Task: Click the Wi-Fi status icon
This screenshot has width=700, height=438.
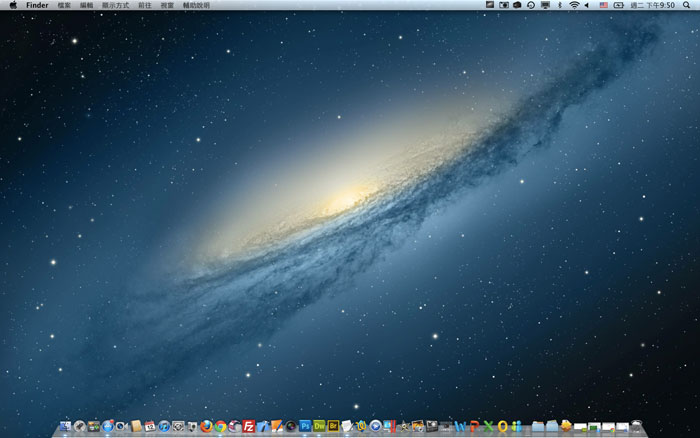Action: [574, 5]
